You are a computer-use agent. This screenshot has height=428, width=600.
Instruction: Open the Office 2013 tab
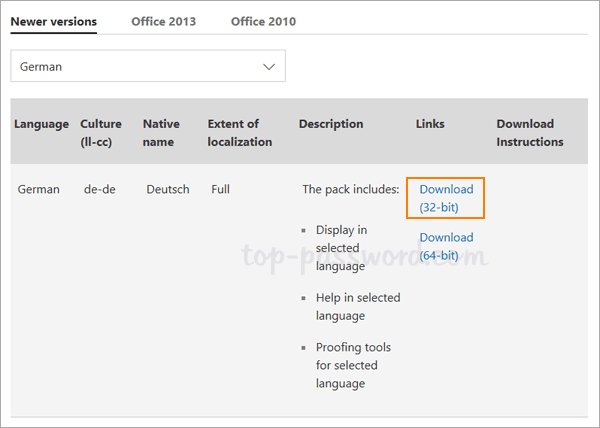[x=163, y=21]
